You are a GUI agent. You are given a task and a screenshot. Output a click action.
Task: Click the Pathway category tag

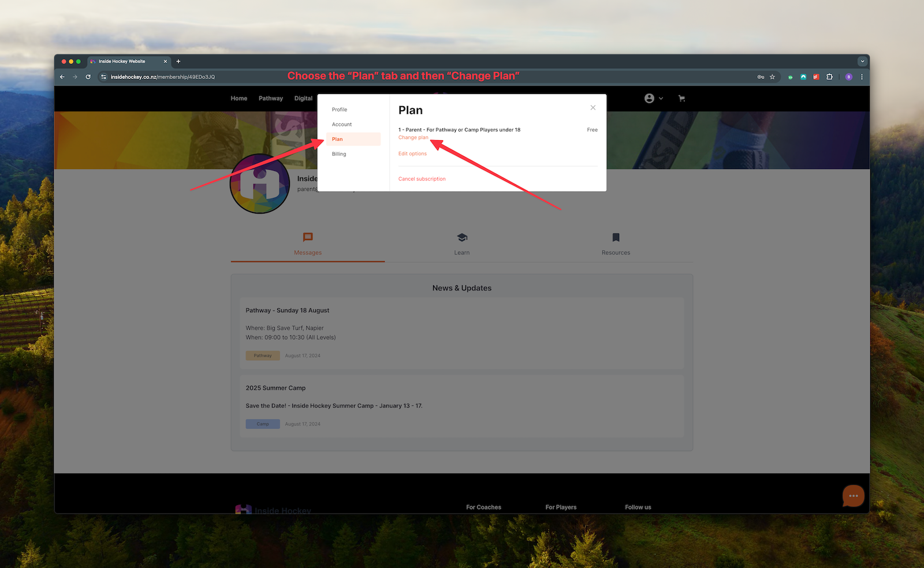(263, 356)
